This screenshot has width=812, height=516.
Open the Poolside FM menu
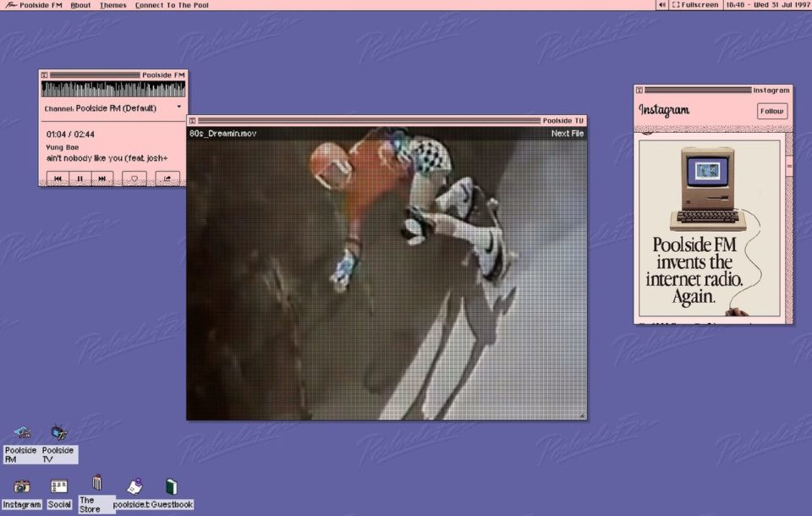click(x=41, y=5)
